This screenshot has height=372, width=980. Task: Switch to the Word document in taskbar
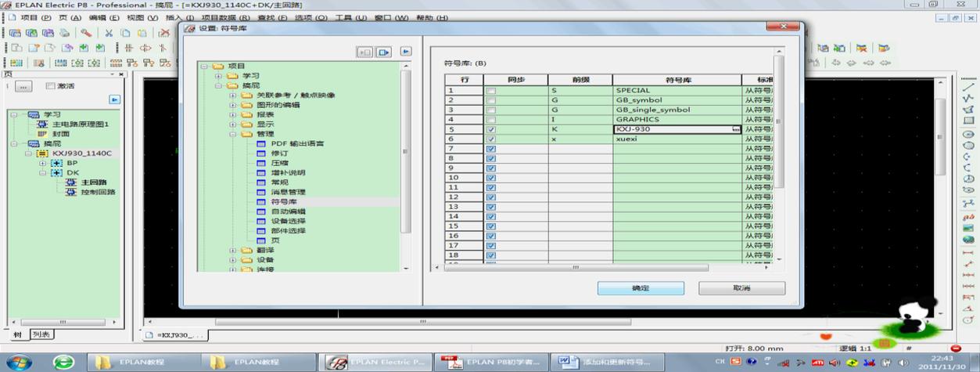[x=607, y=362]
